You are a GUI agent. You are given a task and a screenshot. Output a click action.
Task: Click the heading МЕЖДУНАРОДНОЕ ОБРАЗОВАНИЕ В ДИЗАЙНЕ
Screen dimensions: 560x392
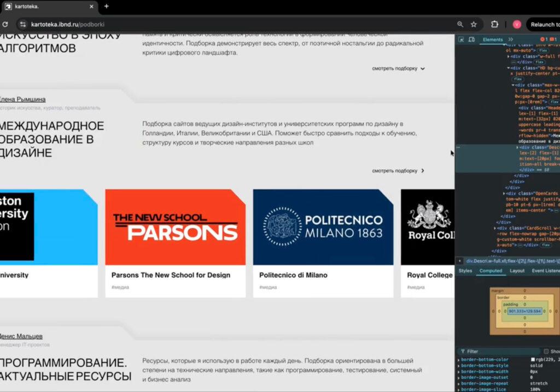click(x=52, y=139)
